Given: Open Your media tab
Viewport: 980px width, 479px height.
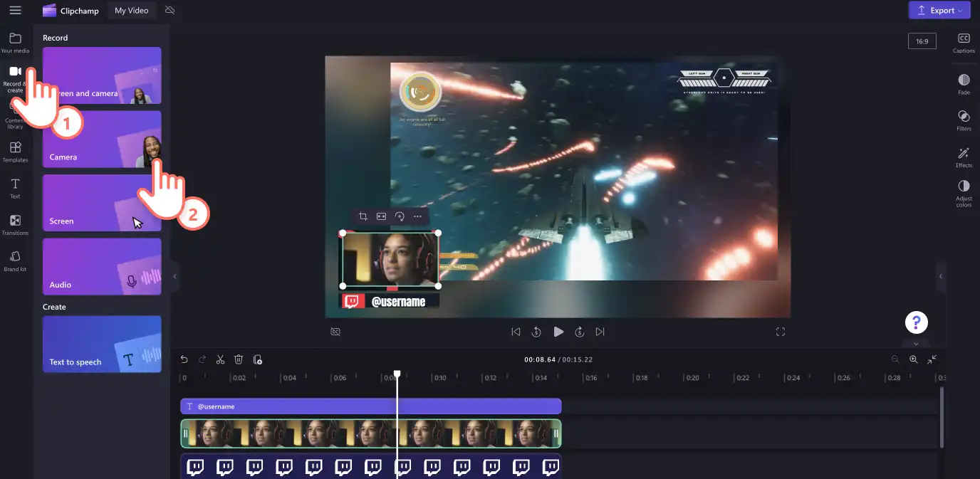Looking at the screenshot, I should (x=15, y=43).
